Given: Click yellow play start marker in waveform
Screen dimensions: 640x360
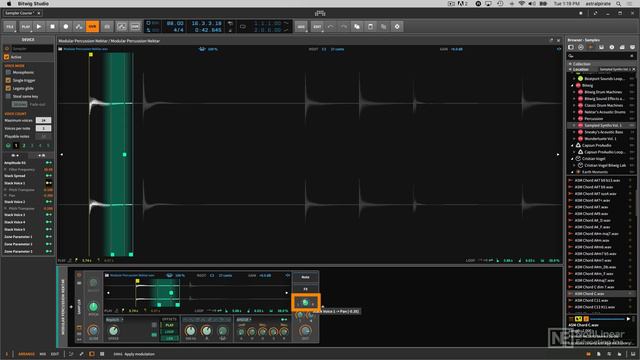Looking at the screenshot, I should coord(91,54).
